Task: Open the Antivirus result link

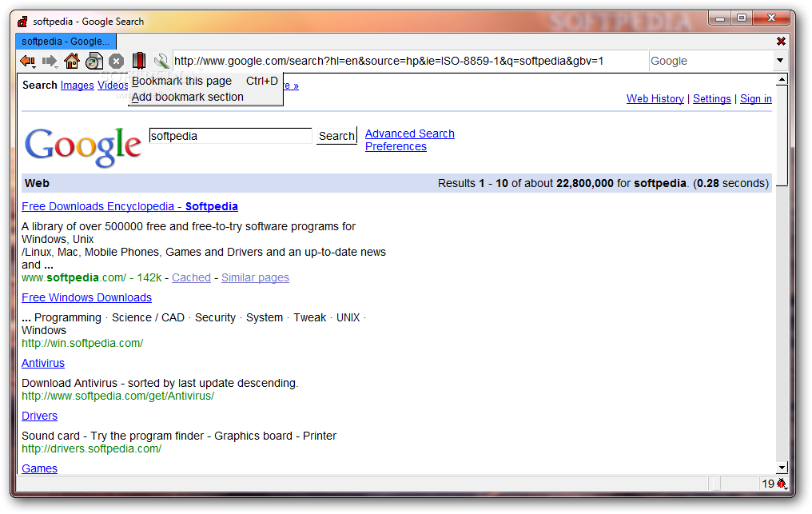Action: click(43, 363)
